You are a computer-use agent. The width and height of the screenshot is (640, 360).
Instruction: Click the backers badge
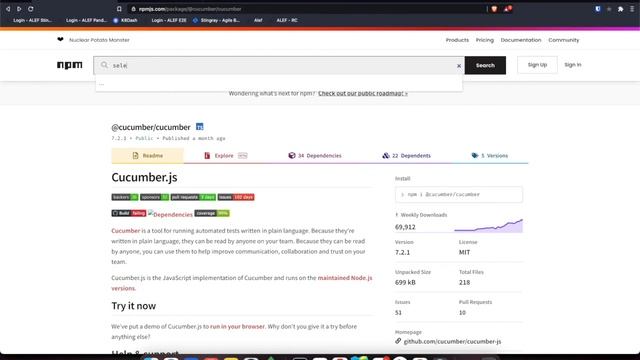coord(125,197)
